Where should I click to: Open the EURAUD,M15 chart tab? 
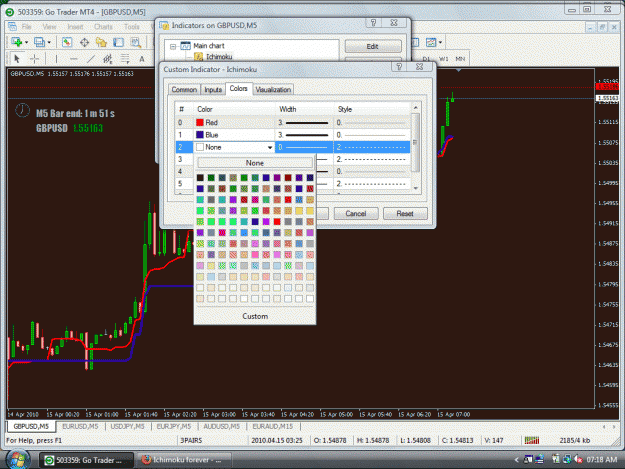pos(273,426)
